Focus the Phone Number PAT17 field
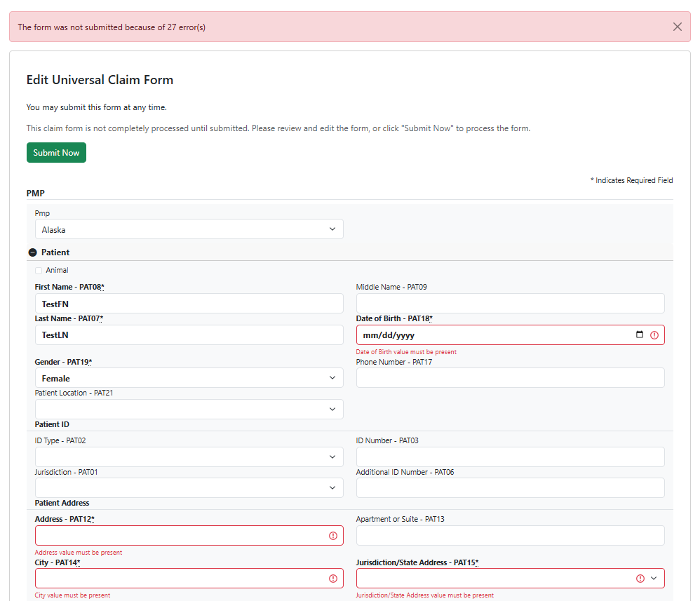This screenshot has height=601, width=700. click(x=510, y=378)
